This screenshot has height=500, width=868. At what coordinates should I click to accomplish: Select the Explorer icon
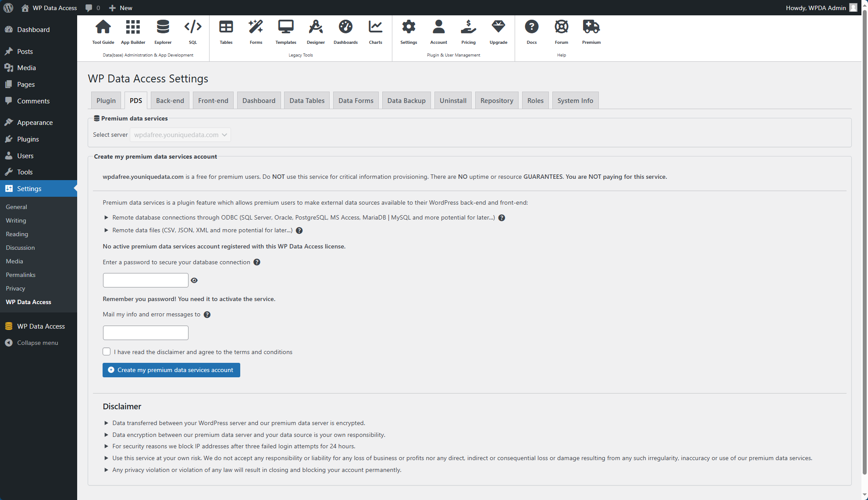pyautogui.click(x=163, y=31)
